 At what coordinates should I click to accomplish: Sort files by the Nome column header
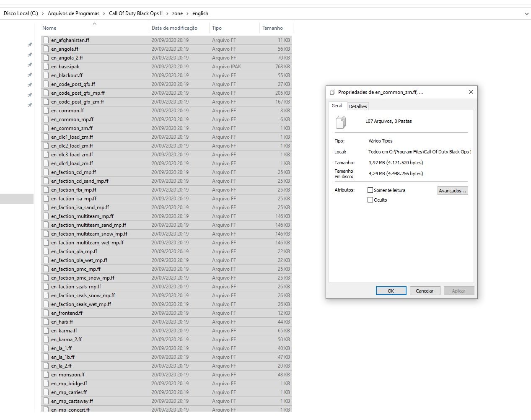(95, 28)
